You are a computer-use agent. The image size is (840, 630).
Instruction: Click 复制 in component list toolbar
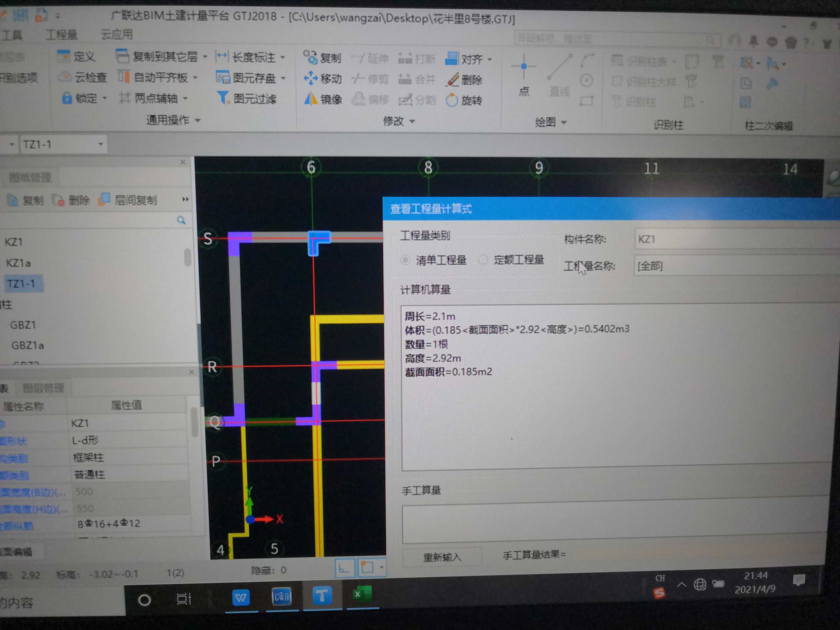tap(26, 200)
